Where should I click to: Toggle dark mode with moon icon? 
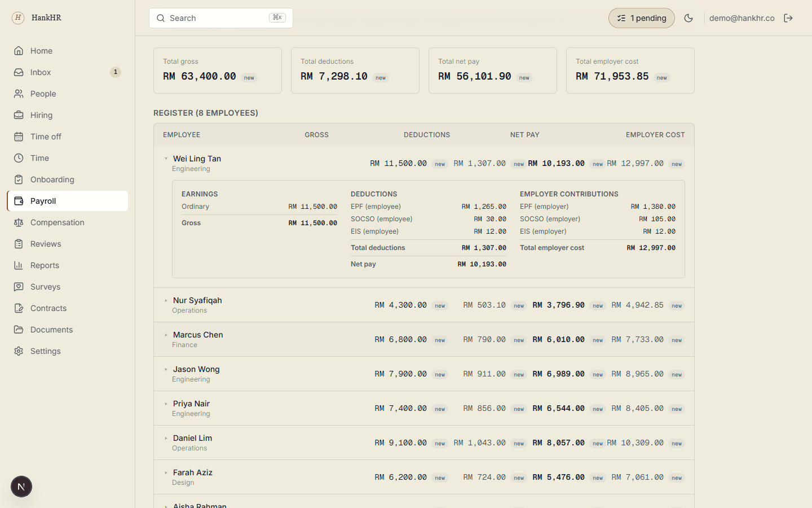coord(689,18)
